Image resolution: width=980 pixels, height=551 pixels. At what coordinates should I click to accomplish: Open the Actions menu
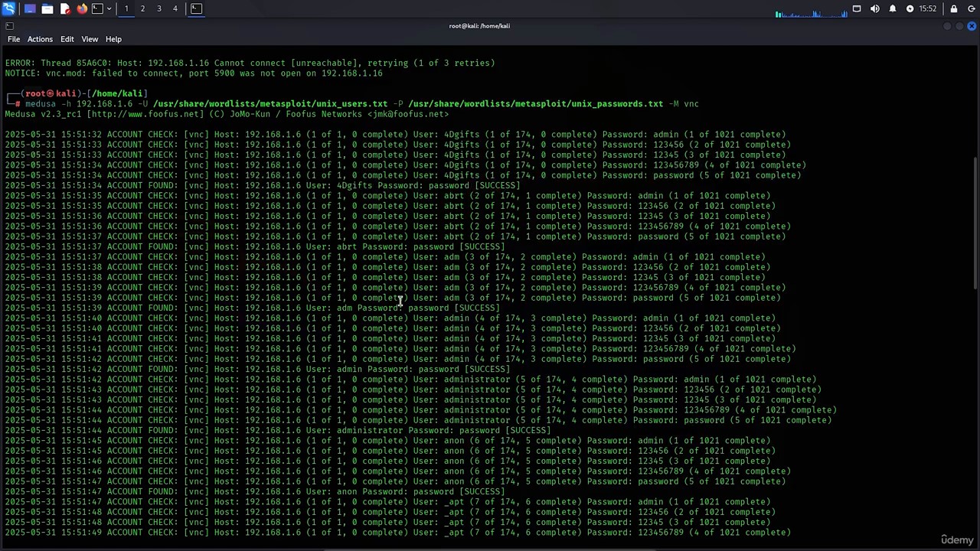click(40, 39)
